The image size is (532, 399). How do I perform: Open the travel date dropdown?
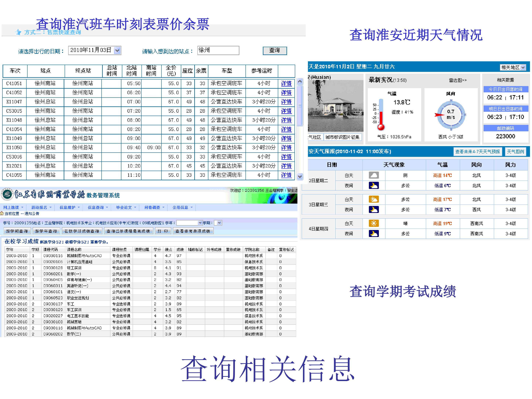pyautogui.click(x=117, y=50)
